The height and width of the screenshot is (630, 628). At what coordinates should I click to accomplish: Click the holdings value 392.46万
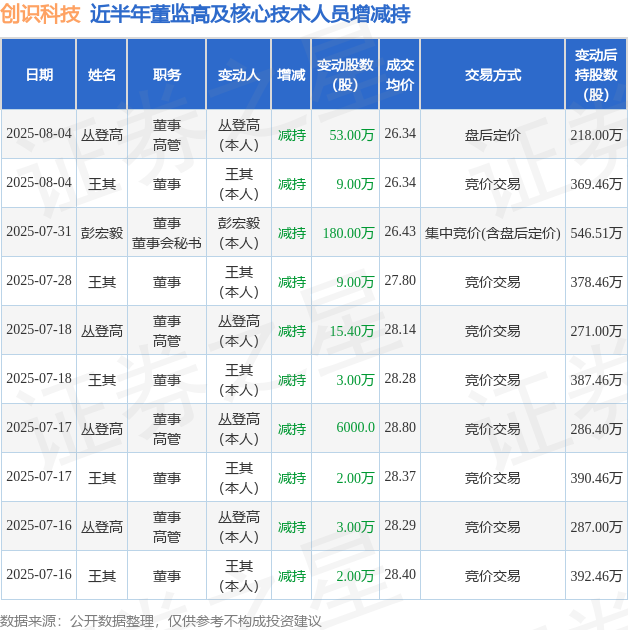click(x=596, y=576)
